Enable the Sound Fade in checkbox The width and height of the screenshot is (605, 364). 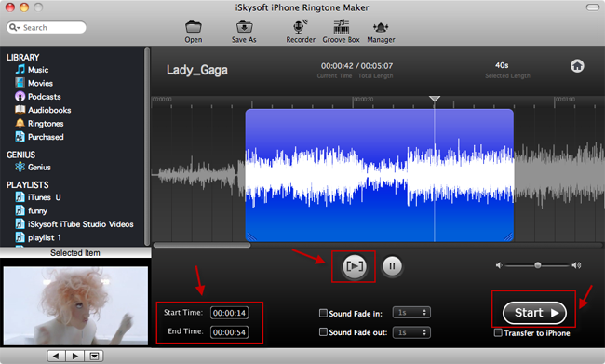pos(323,313)
